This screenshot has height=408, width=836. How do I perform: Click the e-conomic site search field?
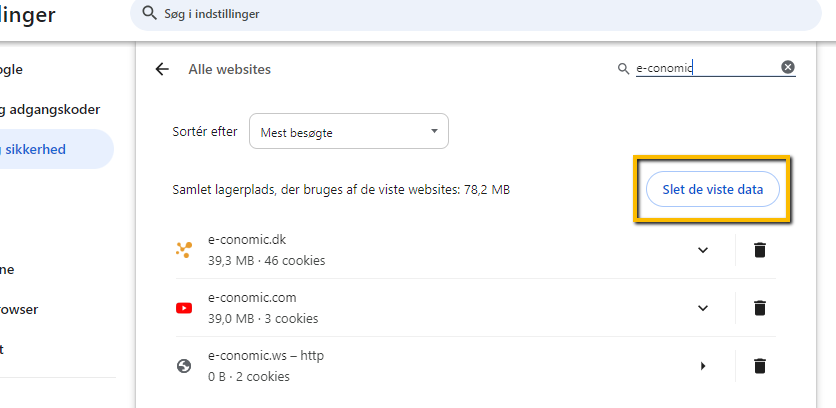pyautogui.click(x=707, y=68)
